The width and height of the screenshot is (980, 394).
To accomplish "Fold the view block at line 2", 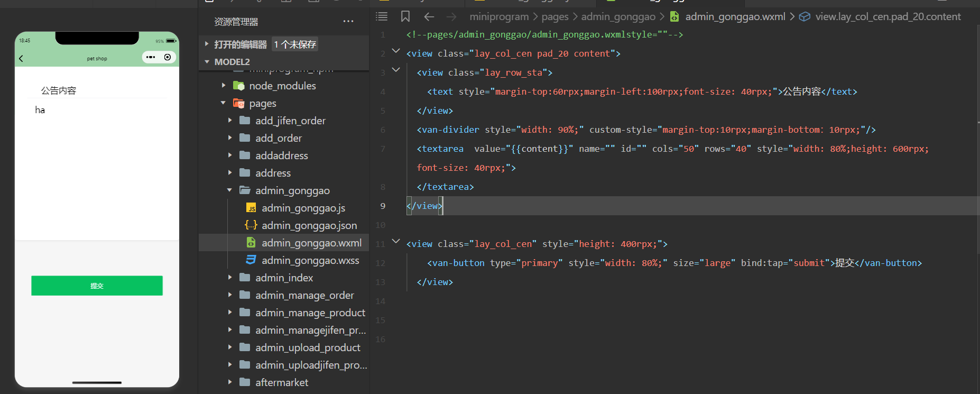I will [396, 51].
